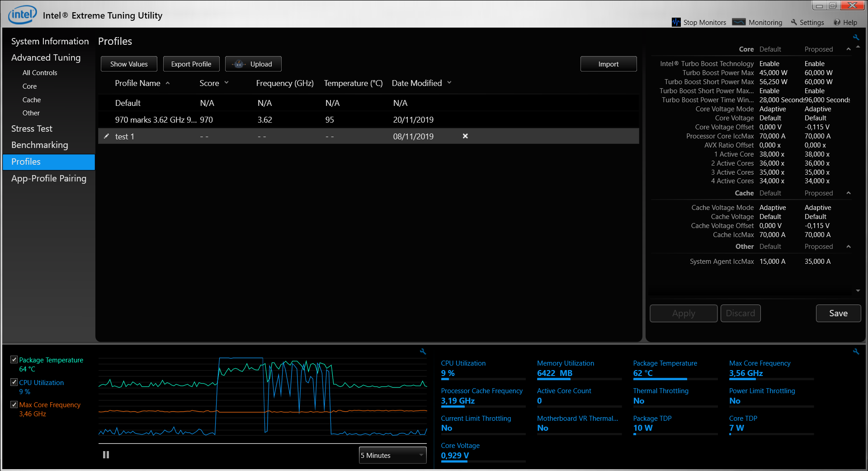Select the Default profile row
Image resolution: width=868 pixels, height=471 pixels.
point(368,103)
